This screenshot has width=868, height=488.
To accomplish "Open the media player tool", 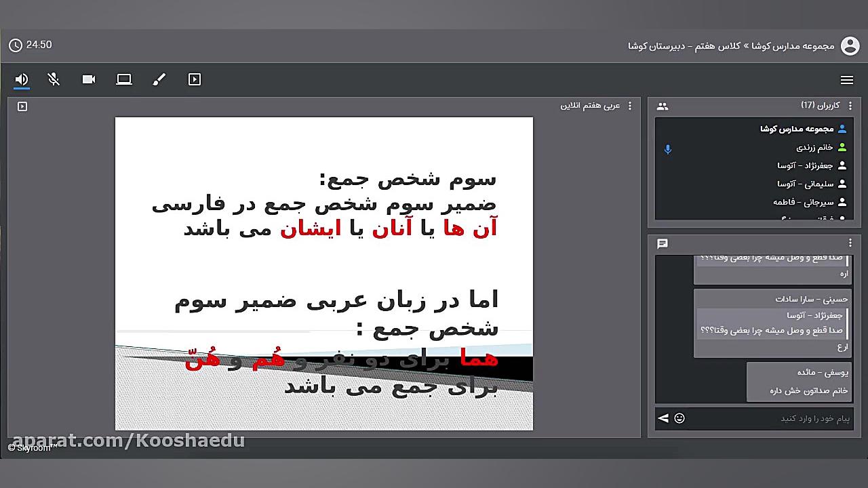I will [195, 79].
